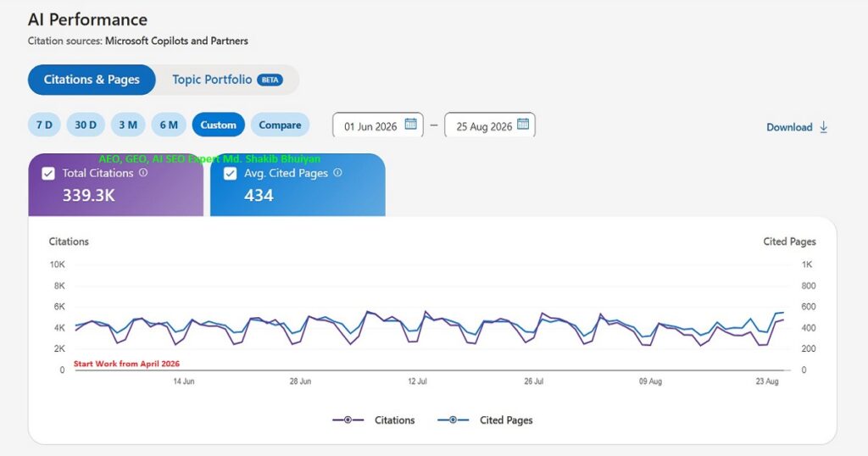Click the download arrow icon
This screenshot has width=868, height=456.
(x=824, y=127)
